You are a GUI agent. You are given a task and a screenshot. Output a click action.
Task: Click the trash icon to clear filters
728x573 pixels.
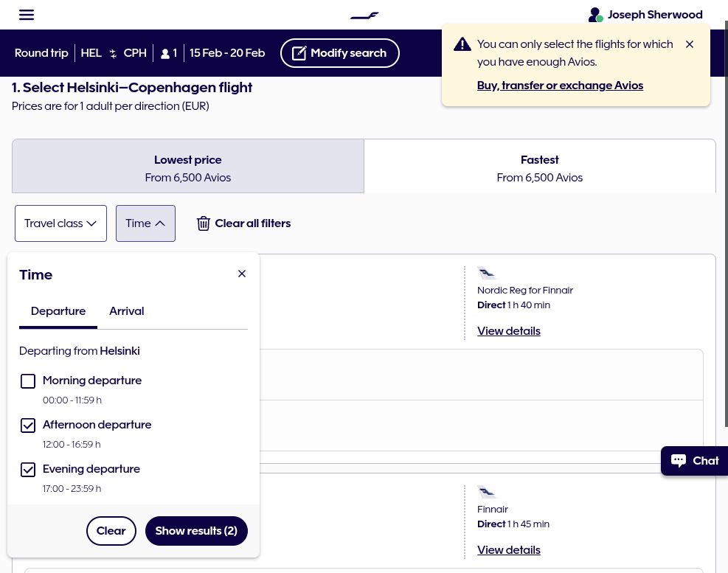(x=204, y=223)
